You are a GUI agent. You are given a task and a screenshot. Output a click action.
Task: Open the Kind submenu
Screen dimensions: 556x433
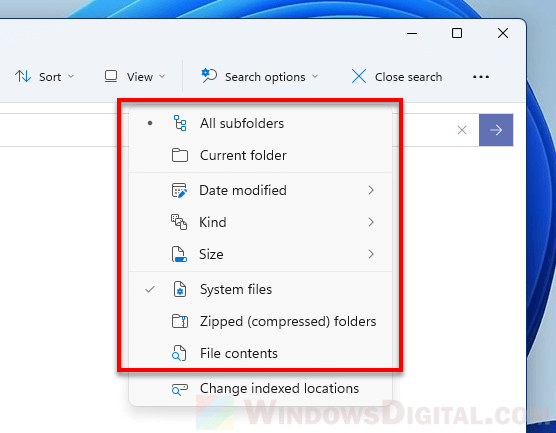tap(261, 222)
